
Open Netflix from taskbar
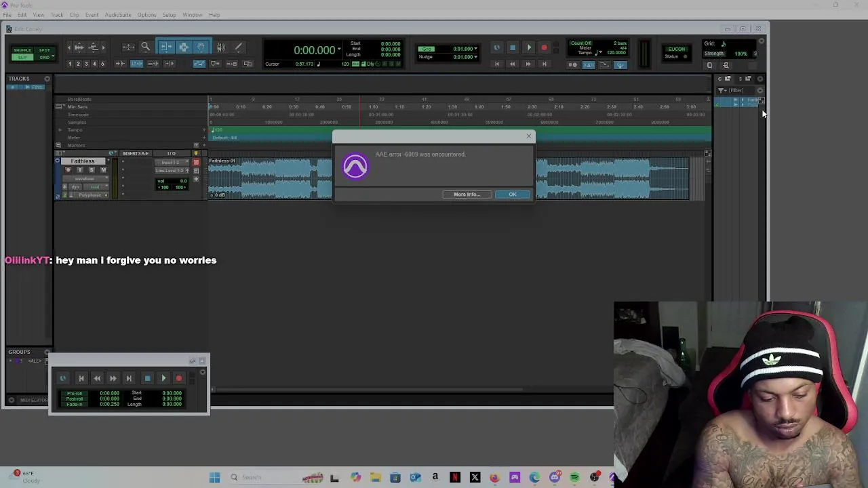(455, 478)
